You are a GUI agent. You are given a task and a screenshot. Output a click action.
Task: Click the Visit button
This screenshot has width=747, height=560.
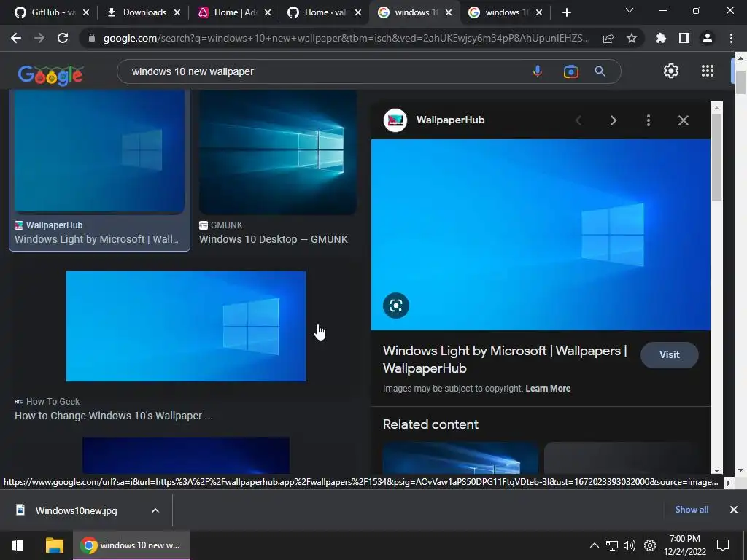[x=670, y=355]
